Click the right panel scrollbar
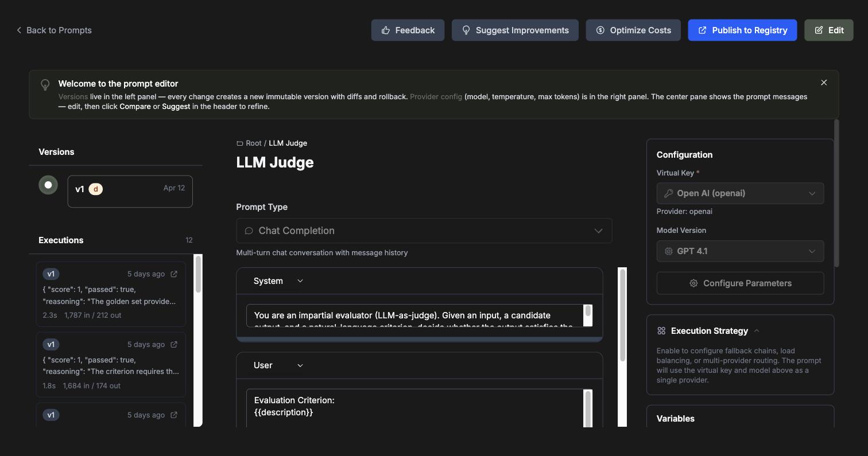868x456 pixels. [836, 193]
